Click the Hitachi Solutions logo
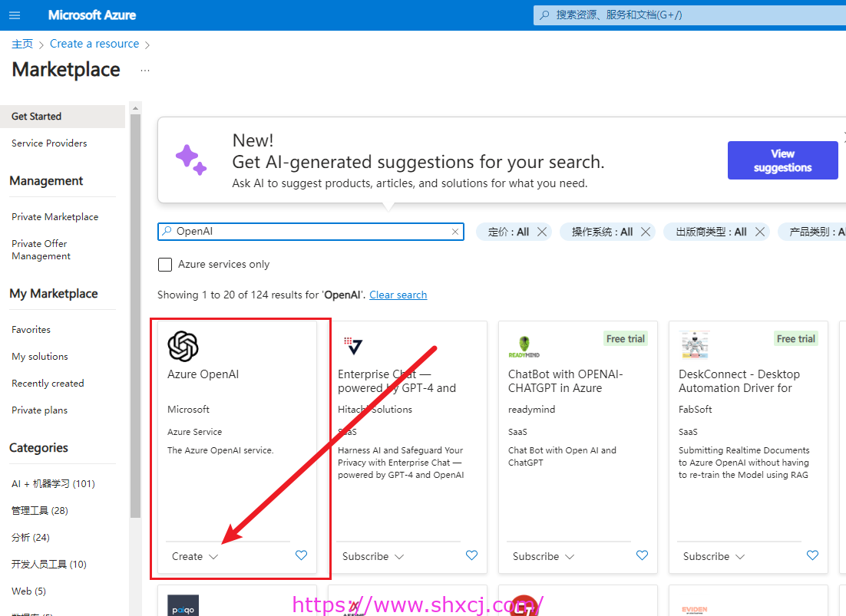Screen dimensions: 846x616 point(353,346)
